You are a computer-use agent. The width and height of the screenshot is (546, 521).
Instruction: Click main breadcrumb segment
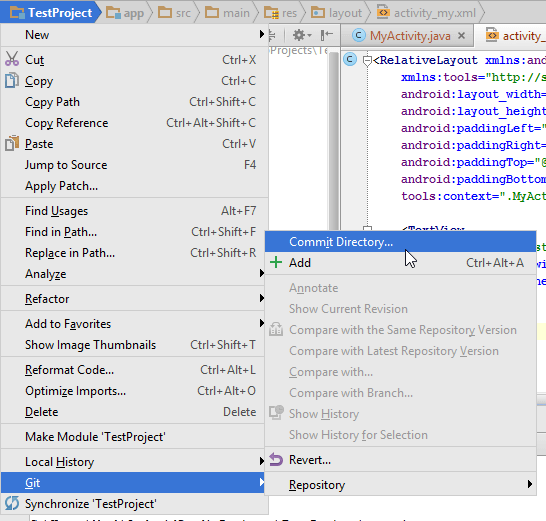pos(227,13)
